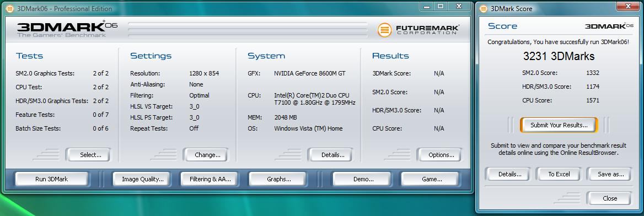Minimize the 3DMark06 main window
Screen dimensions: 644x216
point(427,6)
